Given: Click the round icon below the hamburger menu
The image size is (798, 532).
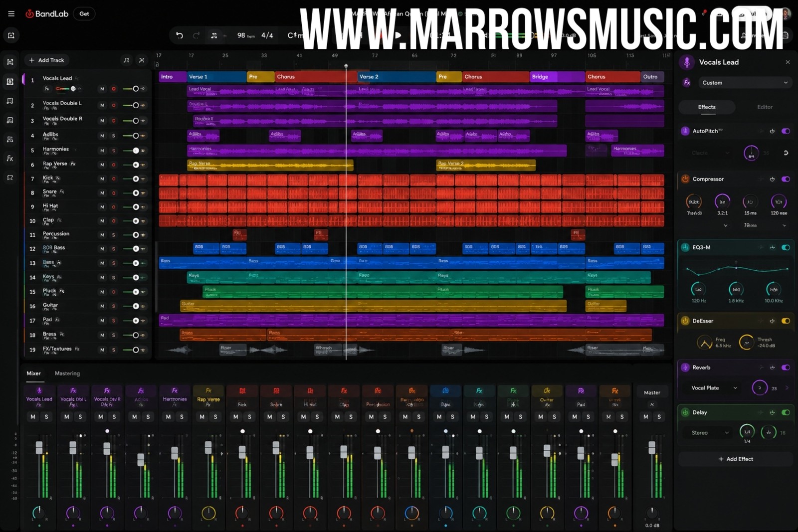Looking at the screenshot, I should (11, 35).
